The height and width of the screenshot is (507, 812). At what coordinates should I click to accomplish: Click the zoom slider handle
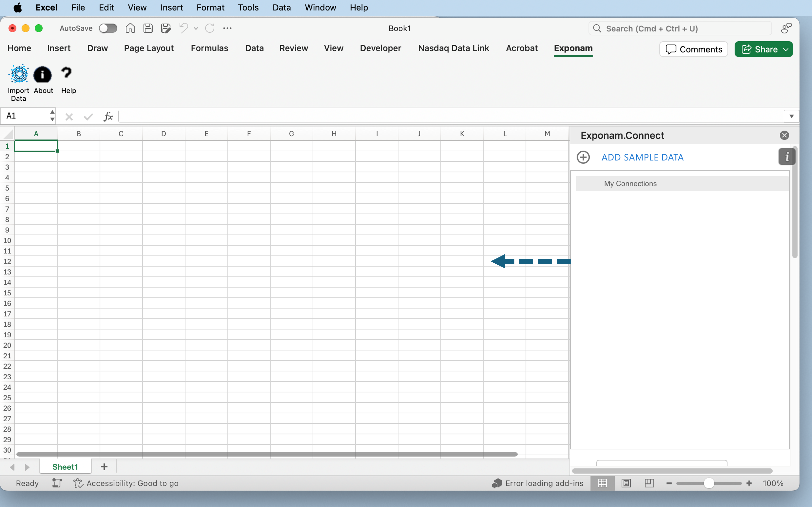(x=709, y=483)
